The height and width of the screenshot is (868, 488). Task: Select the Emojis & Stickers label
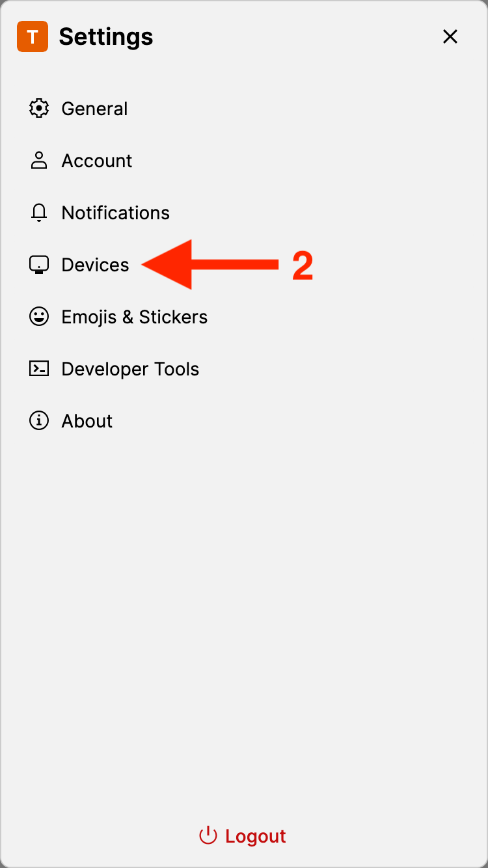(x=135, y=317)
